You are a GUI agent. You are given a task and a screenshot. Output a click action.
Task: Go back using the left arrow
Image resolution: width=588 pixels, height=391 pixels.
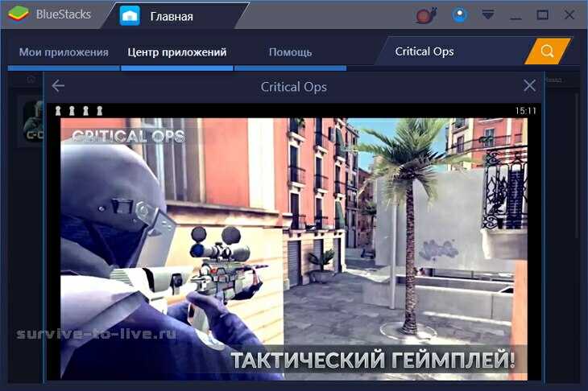[58, 86]
